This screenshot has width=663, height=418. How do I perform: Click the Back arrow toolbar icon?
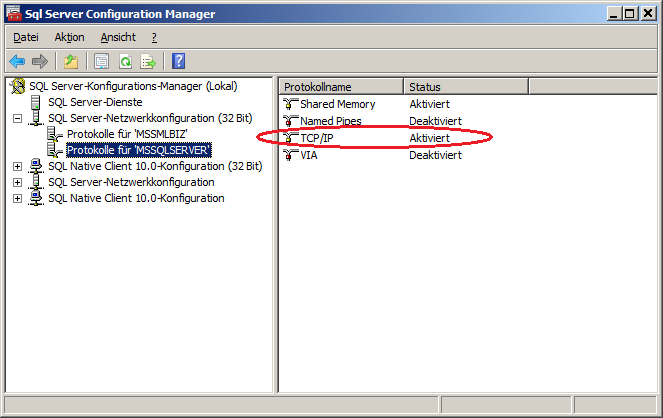[x=17, y=61]
